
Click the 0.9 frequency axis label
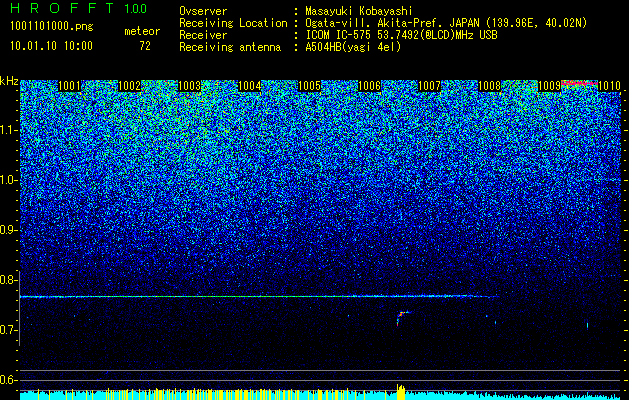pyautogui.click(x=8, y=230)
